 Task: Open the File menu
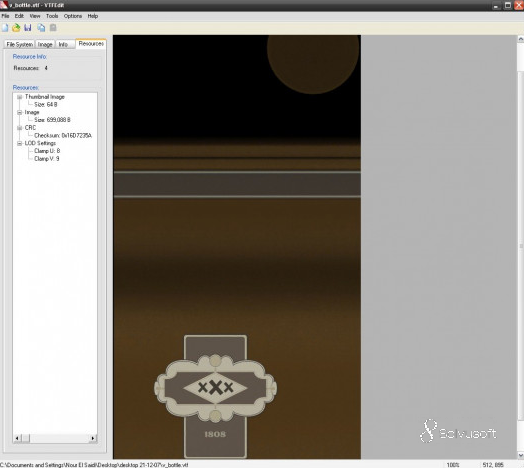click(x=5, y=16)
